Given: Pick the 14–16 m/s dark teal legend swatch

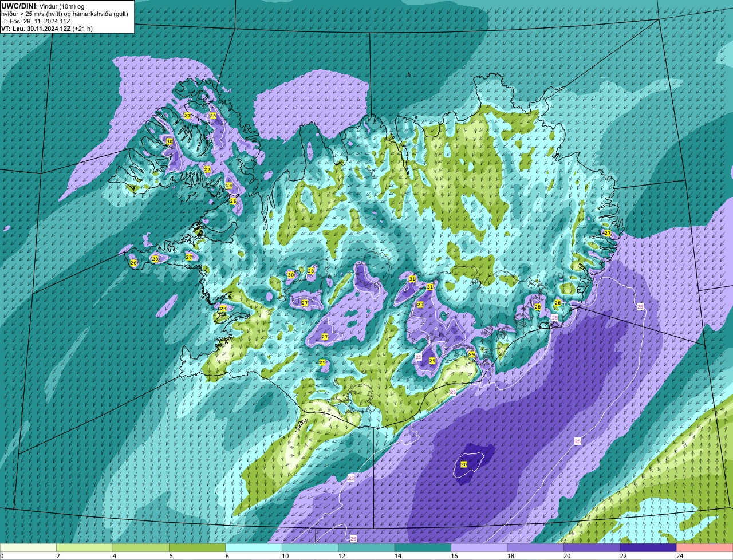Looking at the screenshot, I should [423, 547].
